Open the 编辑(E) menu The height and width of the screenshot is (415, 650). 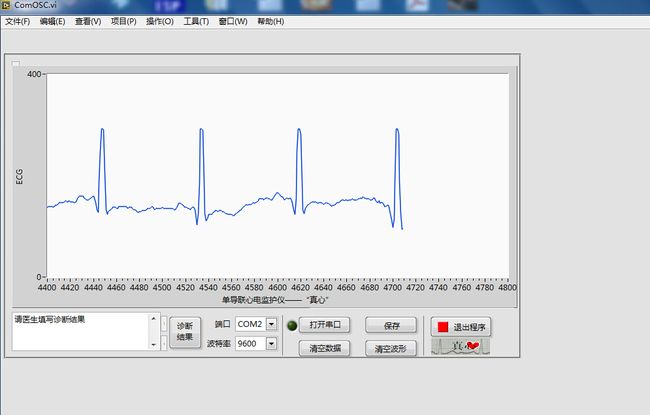tap(52, 22)
